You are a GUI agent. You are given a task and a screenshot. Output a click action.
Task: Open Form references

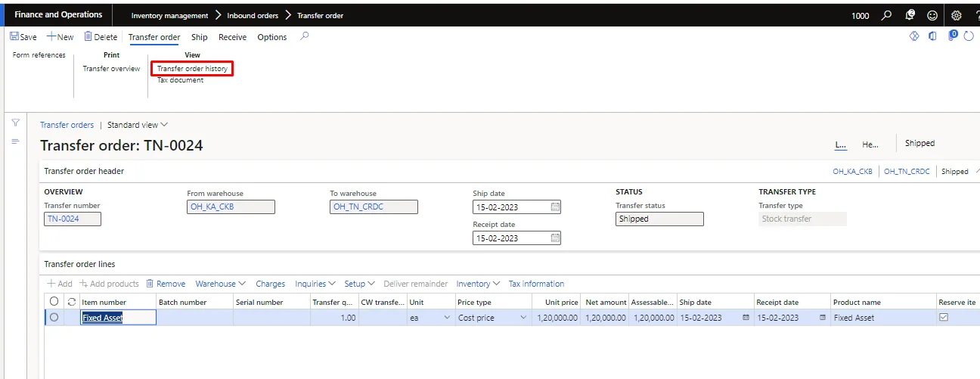point(39,55)
